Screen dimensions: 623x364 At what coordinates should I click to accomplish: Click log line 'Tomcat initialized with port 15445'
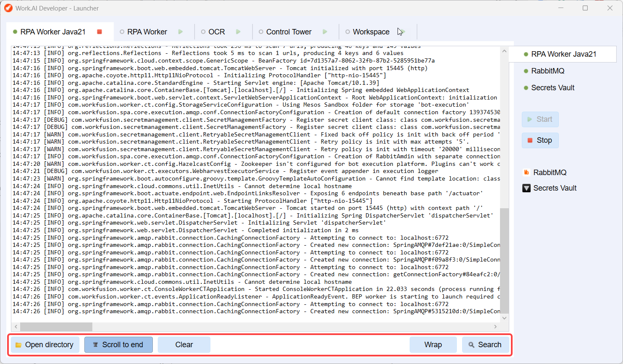pos(220,68)
